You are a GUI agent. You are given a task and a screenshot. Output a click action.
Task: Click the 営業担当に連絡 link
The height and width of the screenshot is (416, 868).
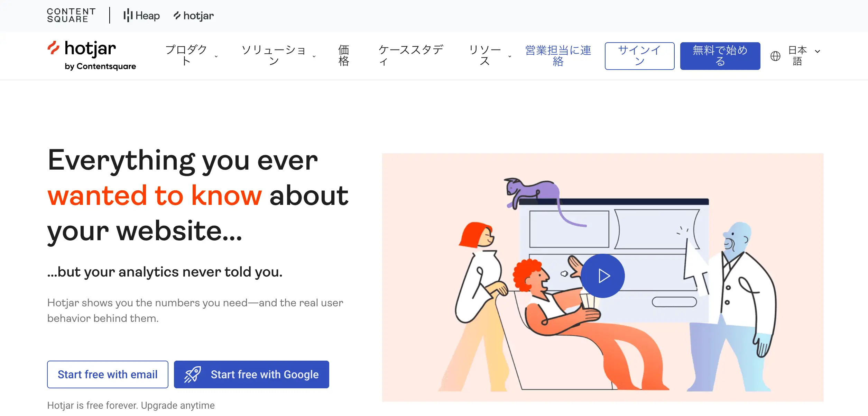point(558,56)
